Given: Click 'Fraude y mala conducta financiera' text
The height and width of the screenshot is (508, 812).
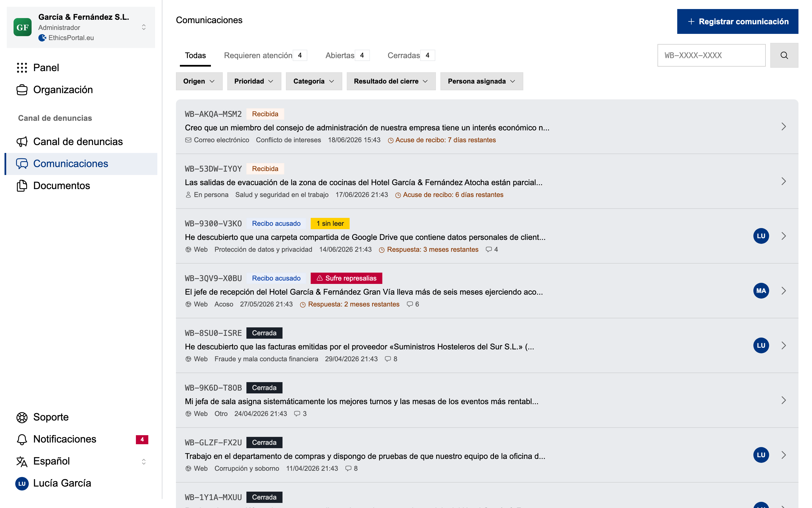Looking at the screenshot, I should click(x=266, y=359).
